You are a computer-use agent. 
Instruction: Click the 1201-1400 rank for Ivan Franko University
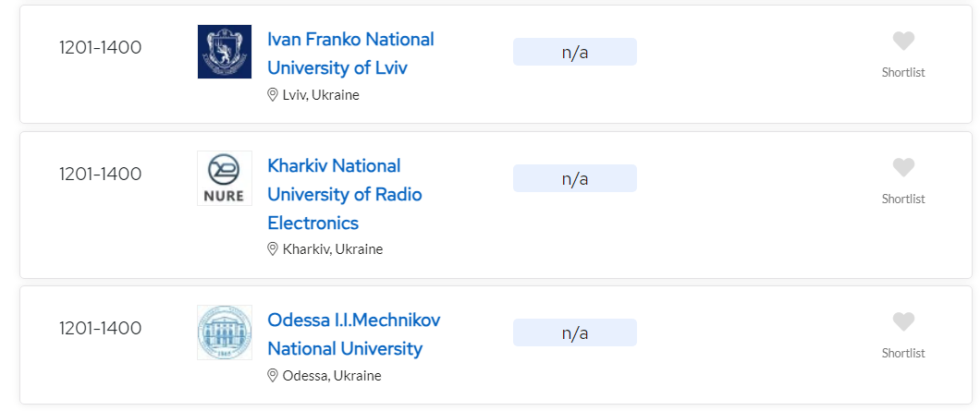tap(101, 47)
